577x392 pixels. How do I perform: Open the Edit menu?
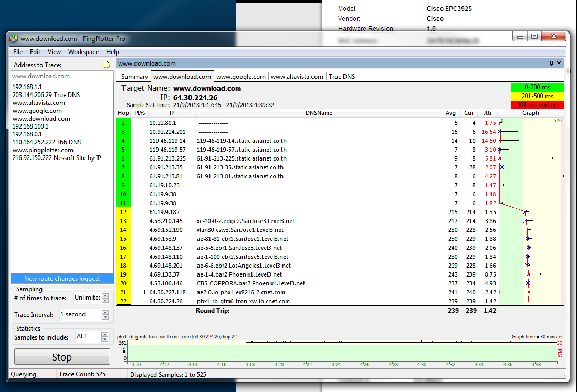[x=35, y=52]
